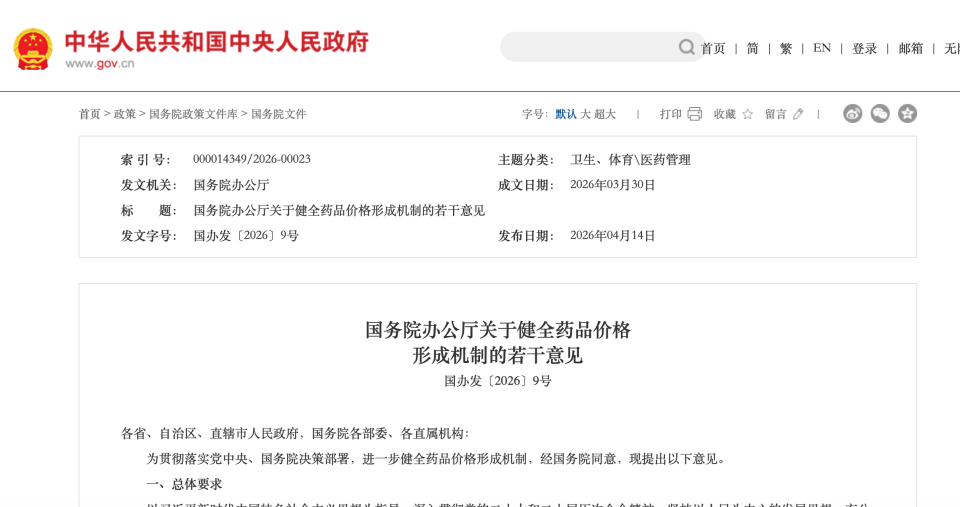Click the 发文字号 field label
The width and height of the screenshot is (960, 507).
point(149,236)
